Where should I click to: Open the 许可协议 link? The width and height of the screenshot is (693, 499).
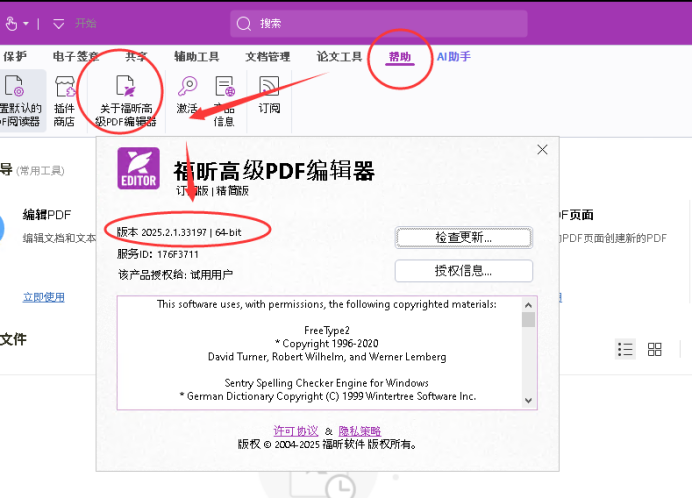(x=295, y=430)
